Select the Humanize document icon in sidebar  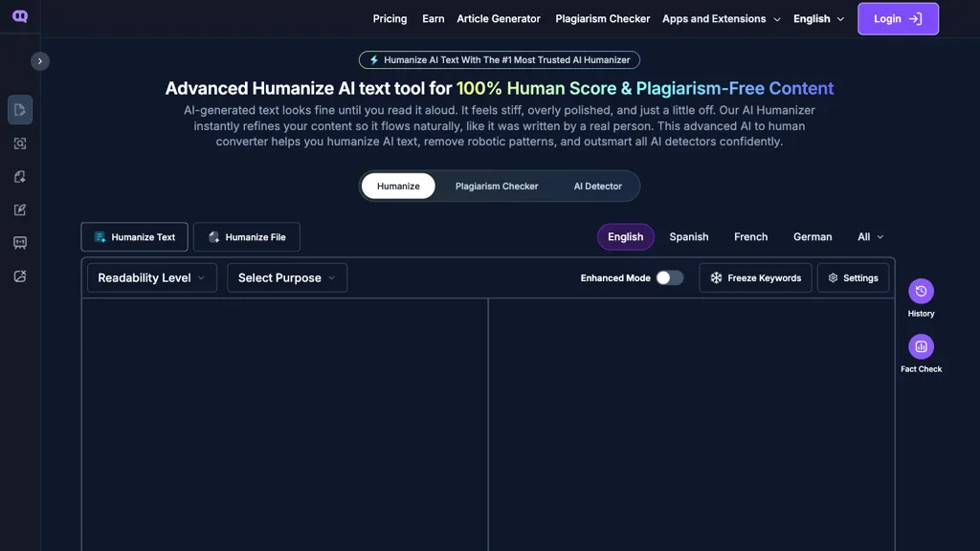pos(19,109)
